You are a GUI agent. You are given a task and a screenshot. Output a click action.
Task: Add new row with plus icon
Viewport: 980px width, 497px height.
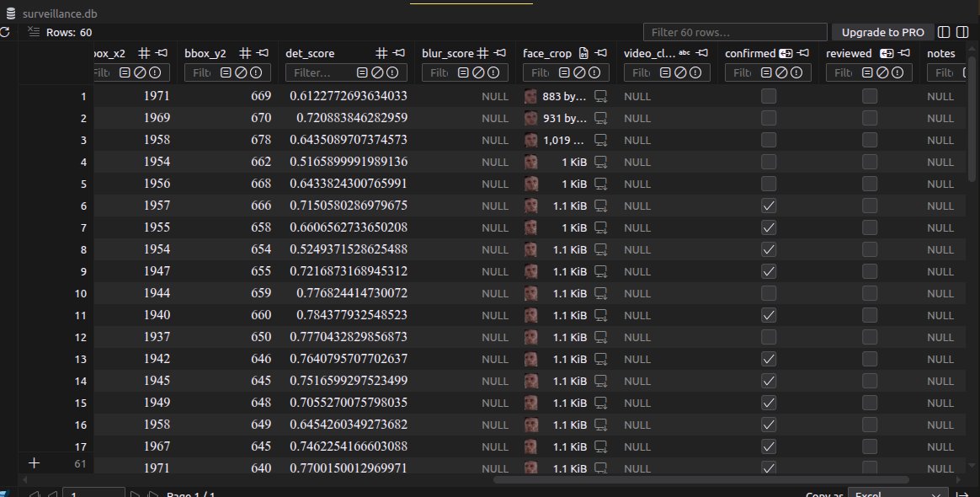click(34, 462)
